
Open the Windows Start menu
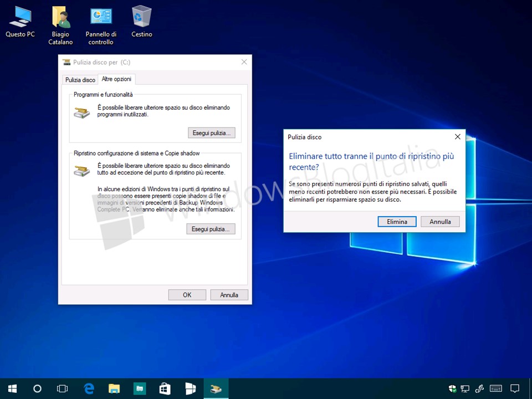coord(13,388)
